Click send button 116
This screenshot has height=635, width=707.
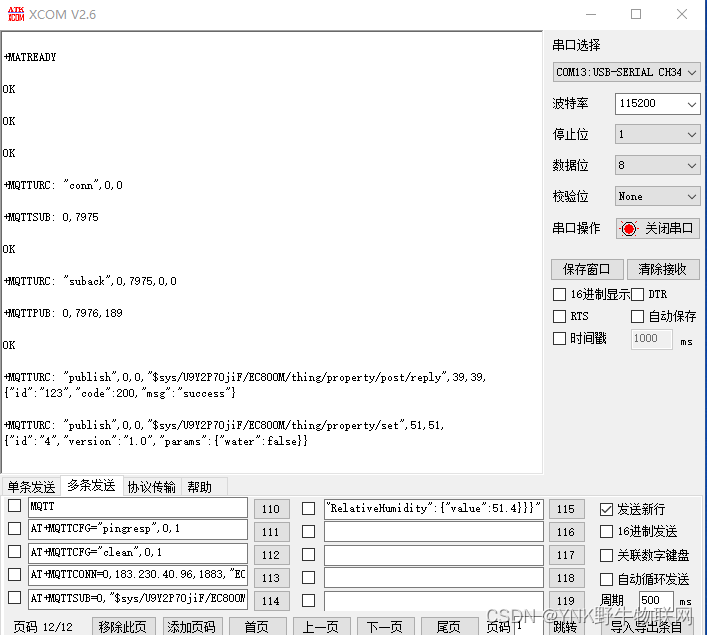pyautogui.click(x=566, y=532)
